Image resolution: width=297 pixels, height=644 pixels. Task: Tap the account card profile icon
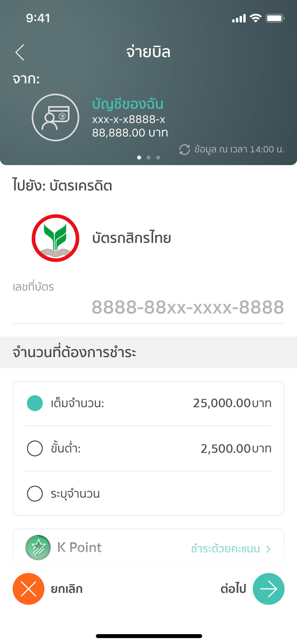pos(55,117)
